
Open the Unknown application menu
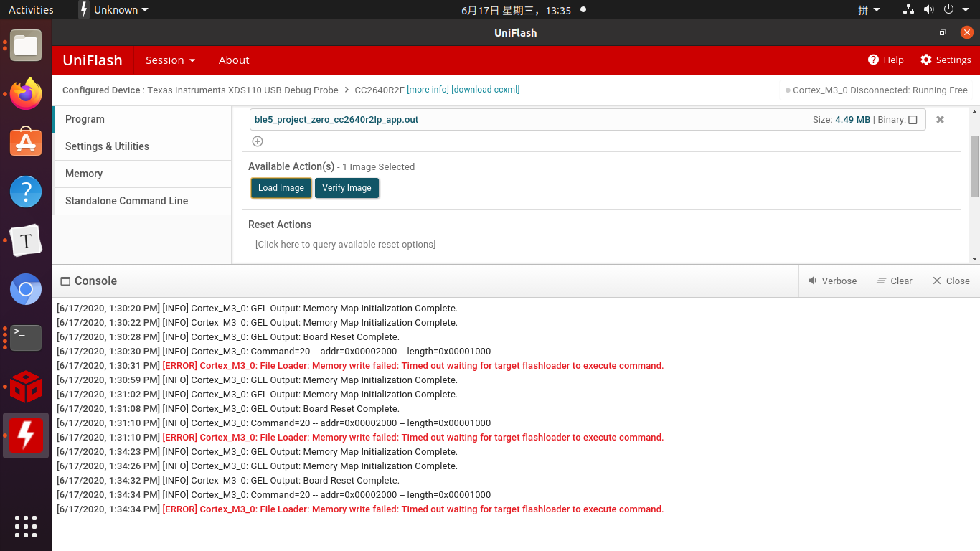(115, 10)
